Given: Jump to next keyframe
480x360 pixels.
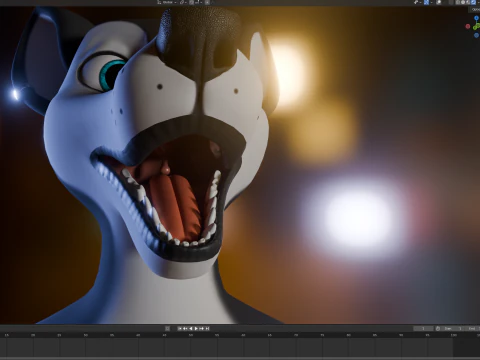Looking at the screenshot, I should [202, 328].
